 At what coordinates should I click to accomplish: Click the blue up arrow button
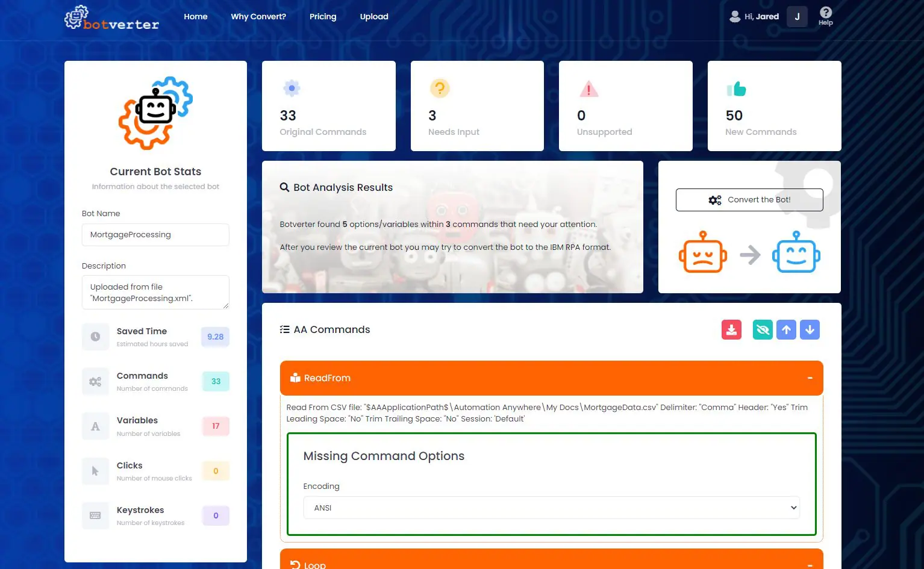coord(786,330)
